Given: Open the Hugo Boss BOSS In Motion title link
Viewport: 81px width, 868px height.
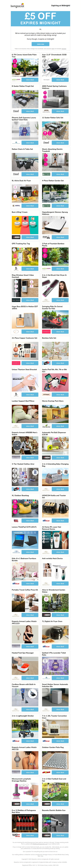Looking at the screenshot, I should [x=25, y=308].
